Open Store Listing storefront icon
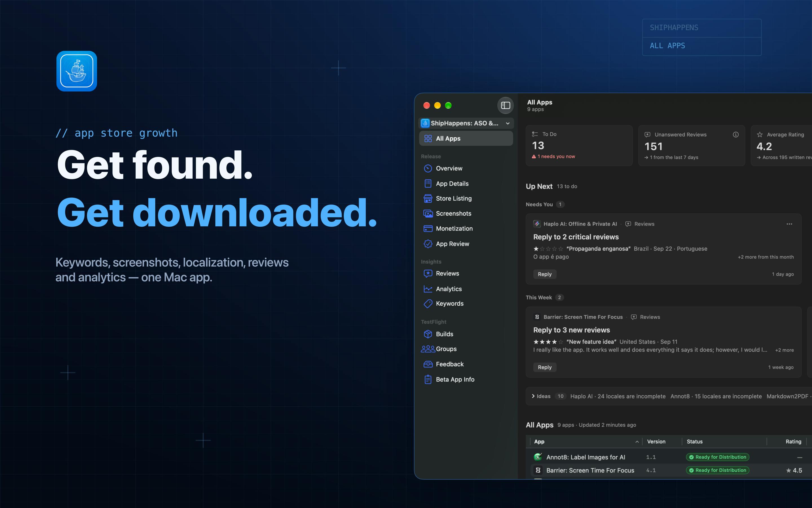Viewport: 812px width, 508px height. (x=428, y=199)
